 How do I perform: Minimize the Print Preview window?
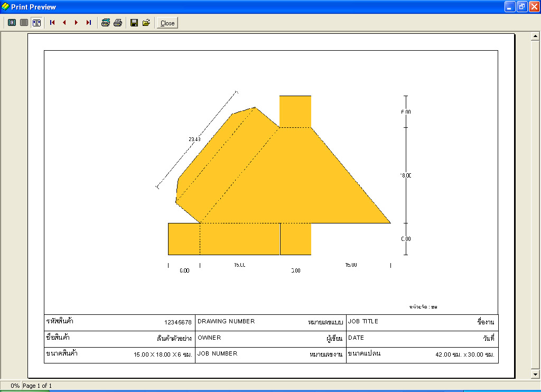coord(510,6)
